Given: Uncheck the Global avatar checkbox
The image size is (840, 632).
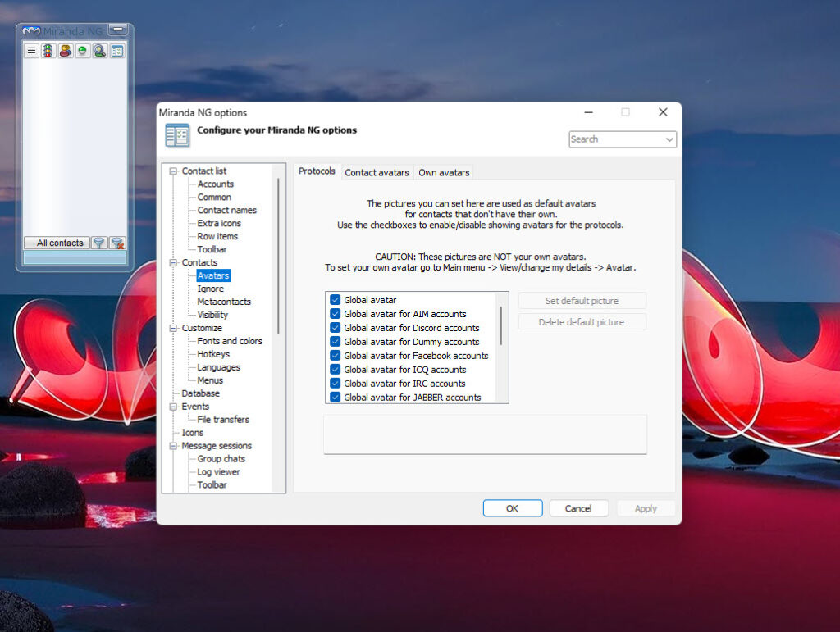Looking at the screenshot, I should [336, 300].
